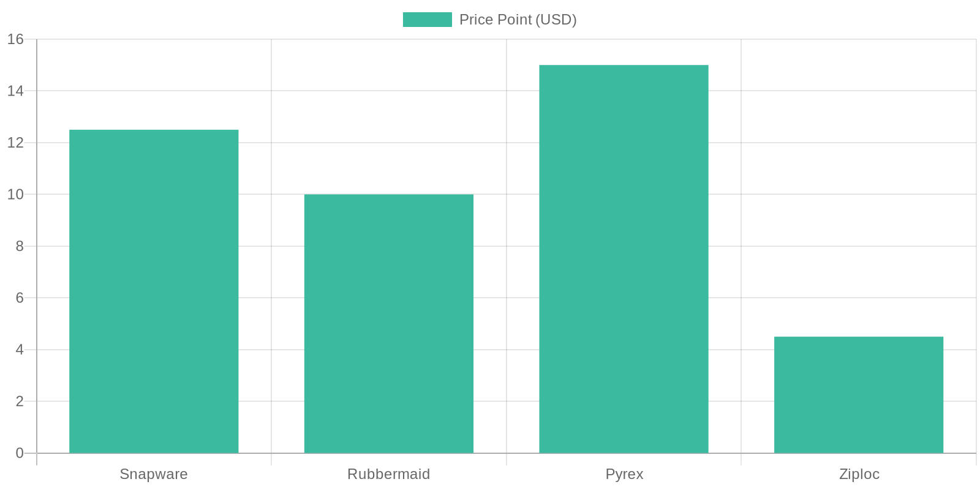
Task: Click the y-axis tick label 16
Action: 15,39
